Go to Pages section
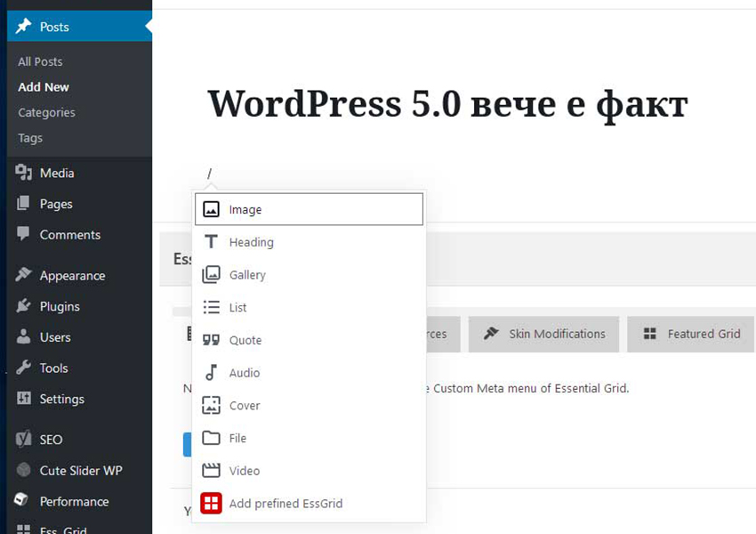Screen dimensions: 756x534 click(x=56, y=204)
